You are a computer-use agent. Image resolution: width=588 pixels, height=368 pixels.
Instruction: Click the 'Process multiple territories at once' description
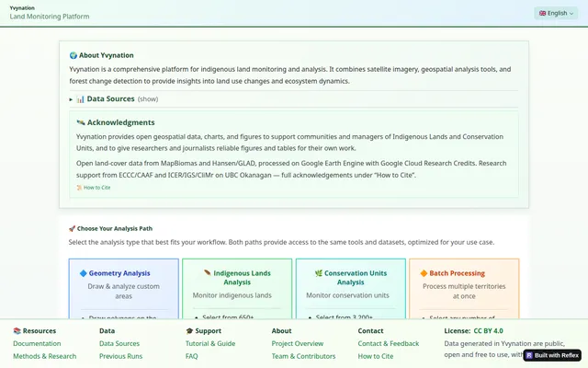click(464, 291)
